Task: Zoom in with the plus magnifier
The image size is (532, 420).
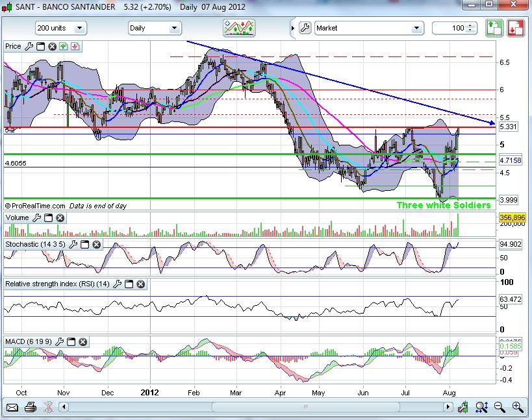Action: (518, 407)
